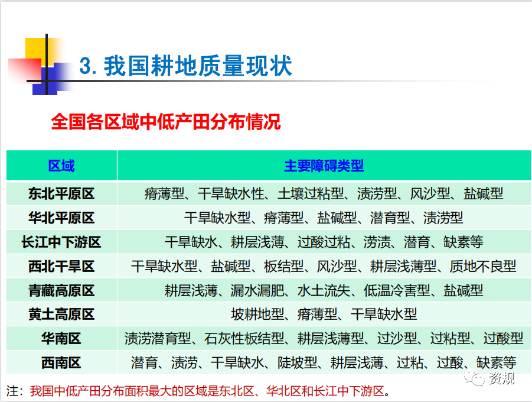Click the cell starting 干旱缺水、耕层浅薄、过酸过粘

click(324, 242)
